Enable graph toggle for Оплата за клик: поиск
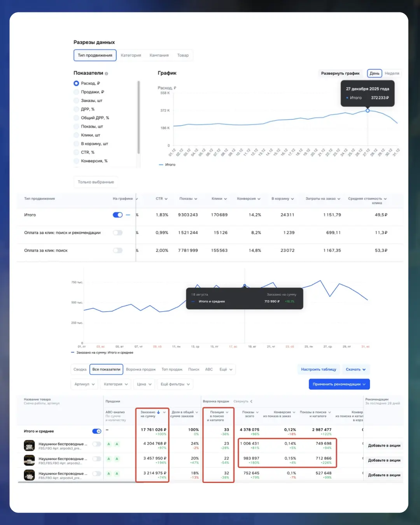Screen dimensions: 420x525 tap(117, 250)
